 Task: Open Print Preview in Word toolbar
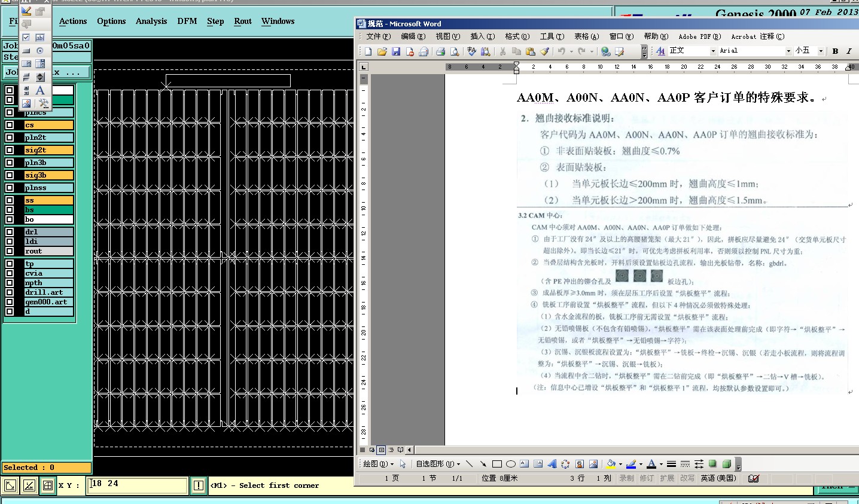tap(455, 51)
